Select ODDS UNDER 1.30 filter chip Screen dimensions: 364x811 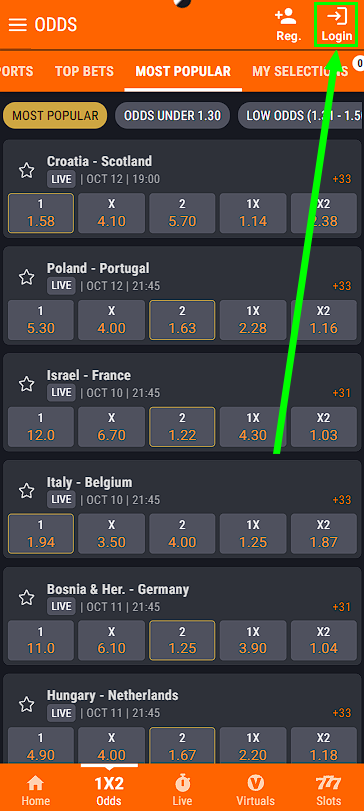click(x=172, y=115)
